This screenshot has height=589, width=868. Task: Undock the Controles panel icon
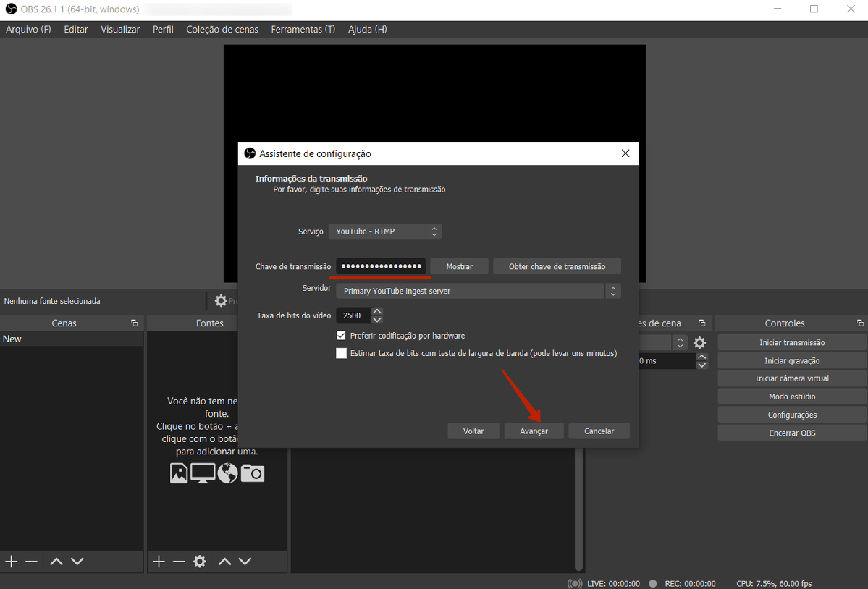coord(859,323)
